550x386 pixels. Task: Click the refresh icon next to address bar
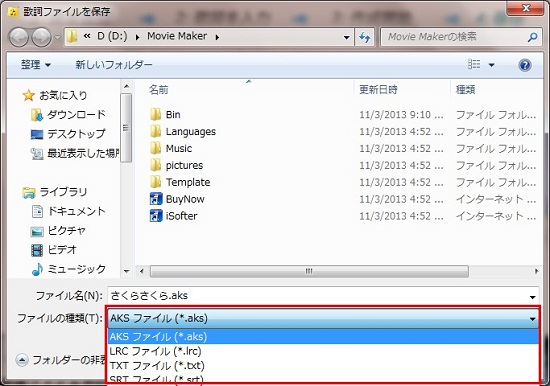pos(364,37)
